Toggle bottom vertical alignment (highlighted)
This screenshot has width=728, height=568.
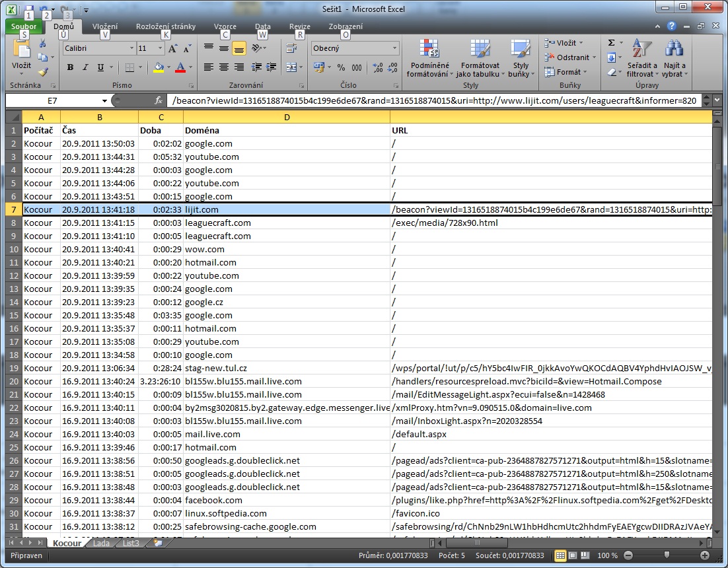(x=239, y=48)
